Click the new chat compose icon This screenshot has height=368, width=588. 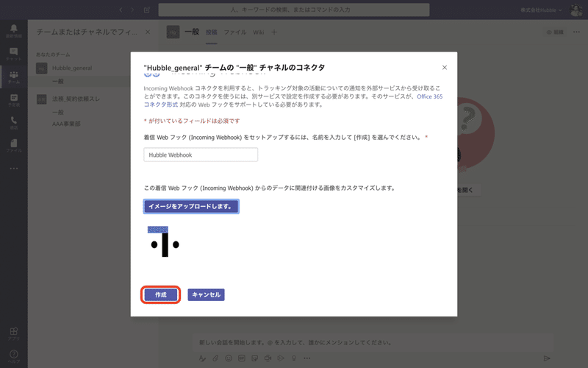pyautogui.click(x=147, y=10)
